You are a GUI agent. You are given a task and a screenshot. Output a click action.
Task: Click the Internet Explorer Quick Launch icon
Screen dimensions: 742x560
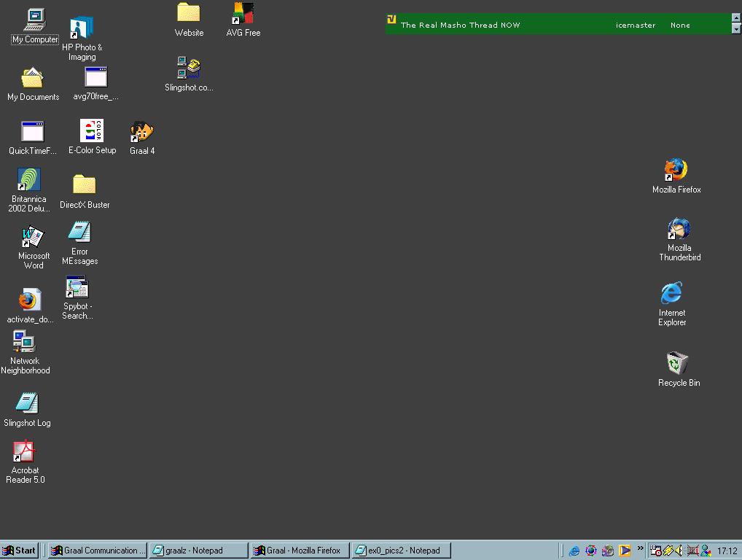click(x=574, y=551)
